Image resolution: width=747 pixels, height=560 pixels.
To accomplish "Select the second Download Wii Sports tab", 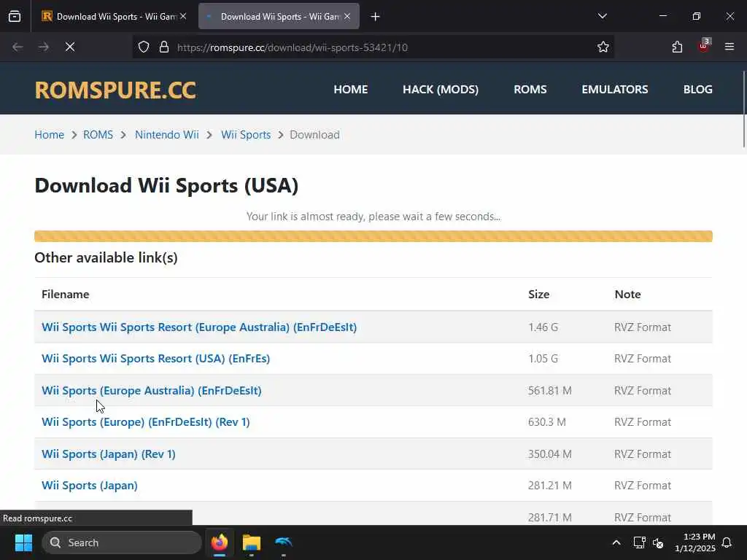I will click(x=279, y=16).
